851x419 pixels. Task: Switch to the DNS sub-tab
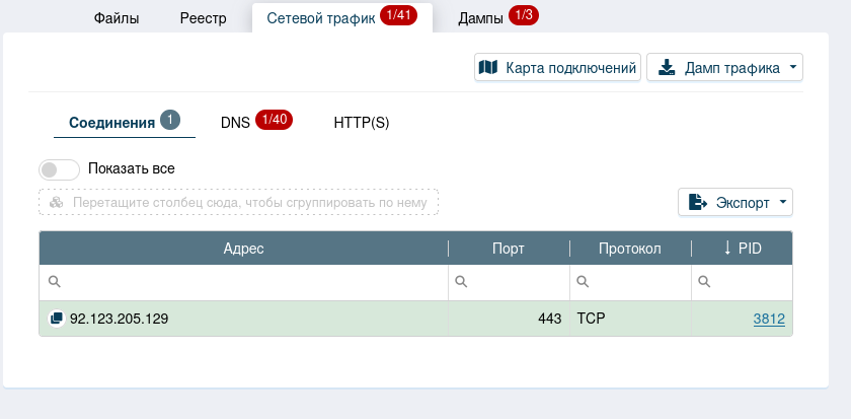point(236,122)
